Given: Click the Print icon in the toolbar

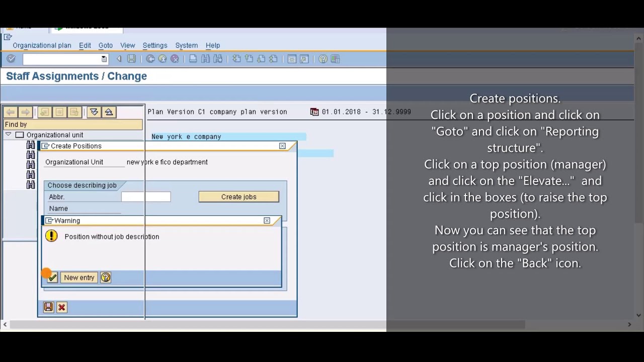Looking at the screenshot, I should tap(193, 59).
